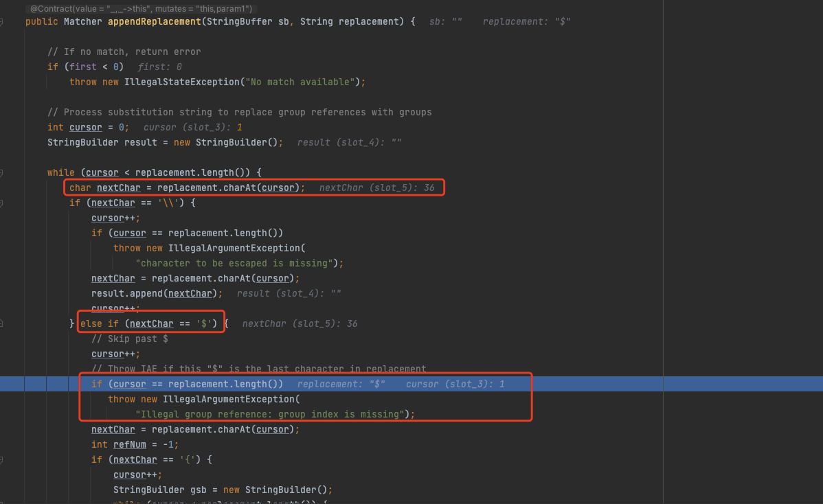The height and width of the screenshot is (504, 823).
Task: Click the 'int refNum = -1;' declaration
Action: [135, 444]
